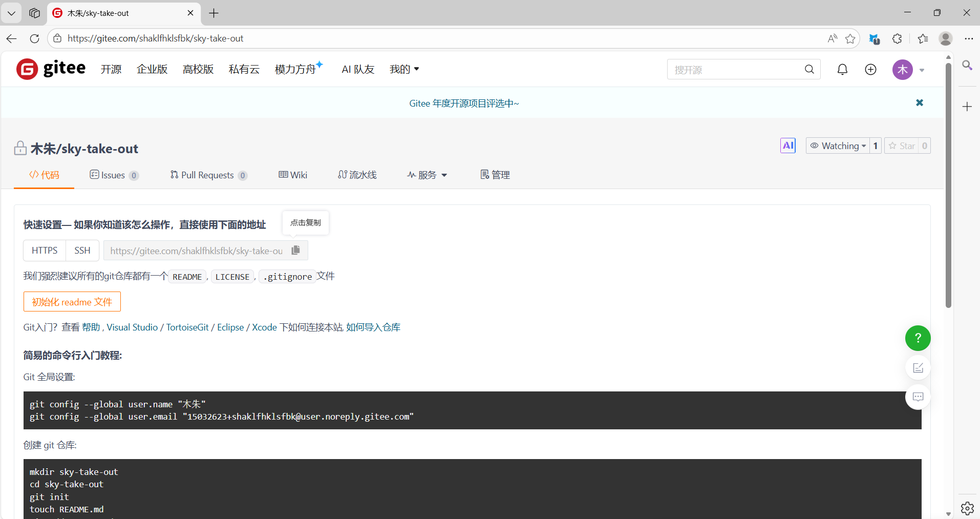Click the 初始化 readme 文件 button
The height and width of the screenshot is (519, 980).
click(72, 302)
